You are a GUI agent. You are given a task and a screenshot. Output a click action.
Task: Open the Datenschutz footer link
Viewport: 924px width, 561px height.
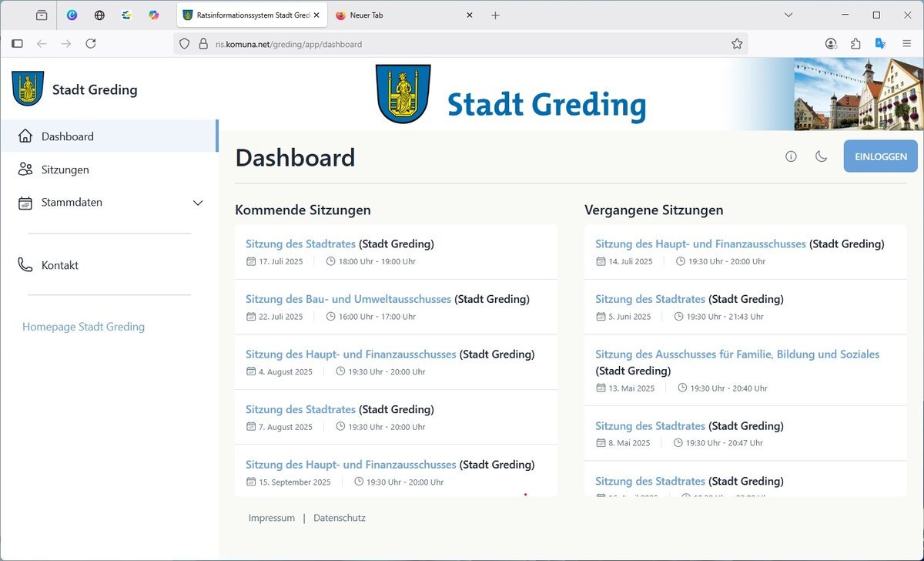(340, 518)
